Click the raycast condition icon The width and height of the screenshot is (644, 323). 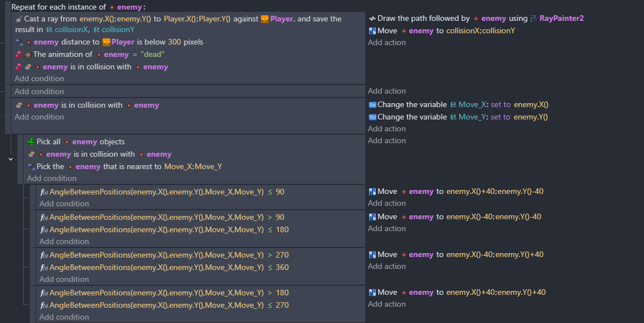point(19,19)
